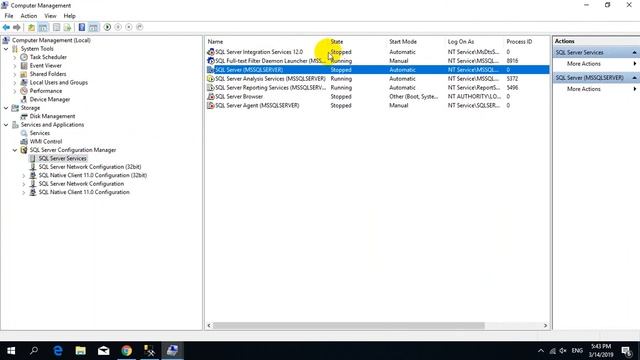The height and width of the screenshot is (360, 640).
Task: Select SQL Server Analysis Services row
Action: coord(378,79)
